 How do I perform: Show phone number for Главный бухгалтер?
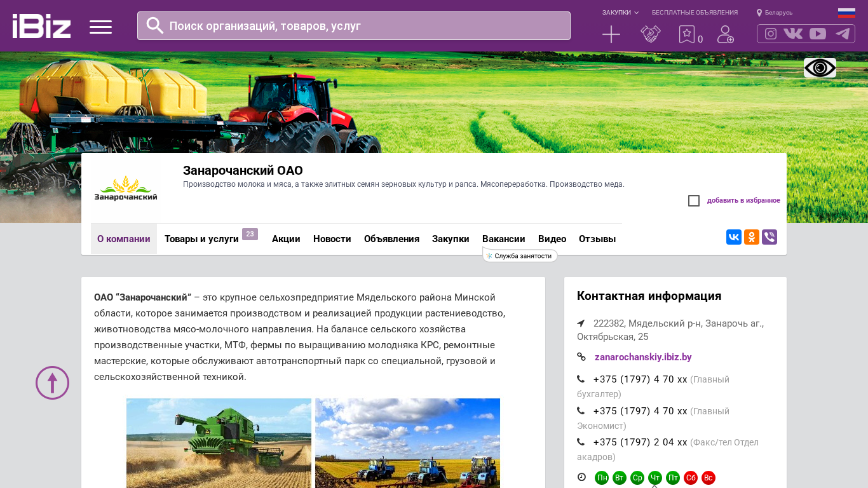pyautogui.click(x=640, y=379)
